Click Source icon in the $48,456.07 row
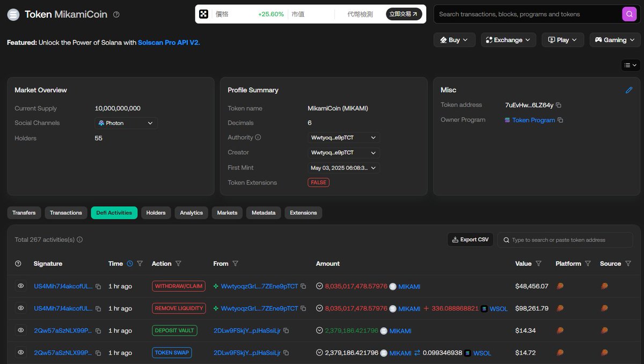This screenshot has width=644, height=364. [x=605, y=286]
